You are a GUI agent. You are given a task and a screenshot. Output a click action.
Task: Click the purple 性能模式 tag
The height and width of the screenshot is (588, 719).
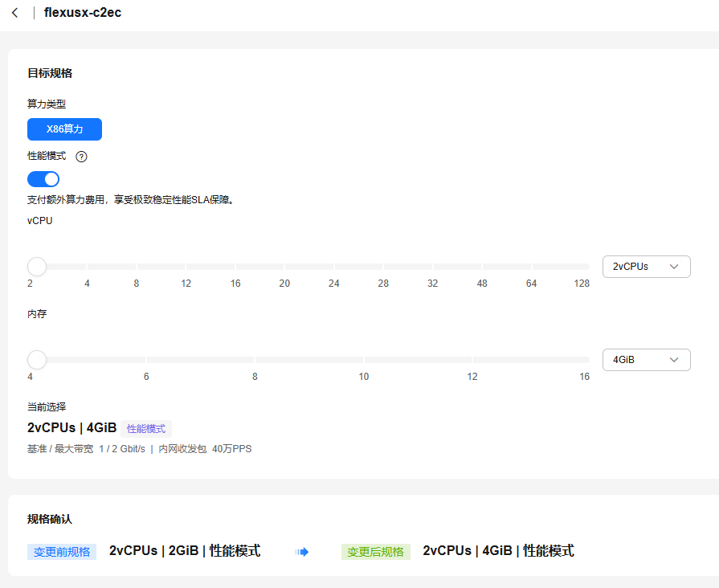(146, 429)
